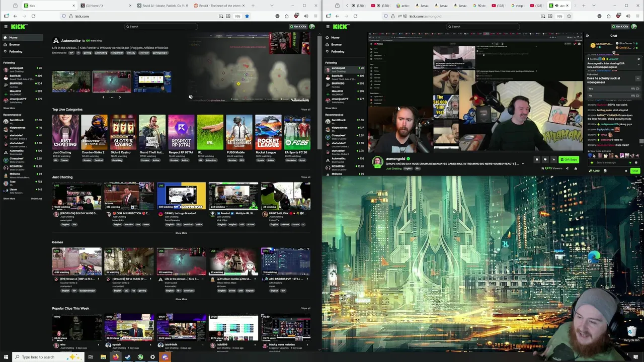List all tabs in right Firefox window
This screenshot has height=362, width=644.
[593, 6]
